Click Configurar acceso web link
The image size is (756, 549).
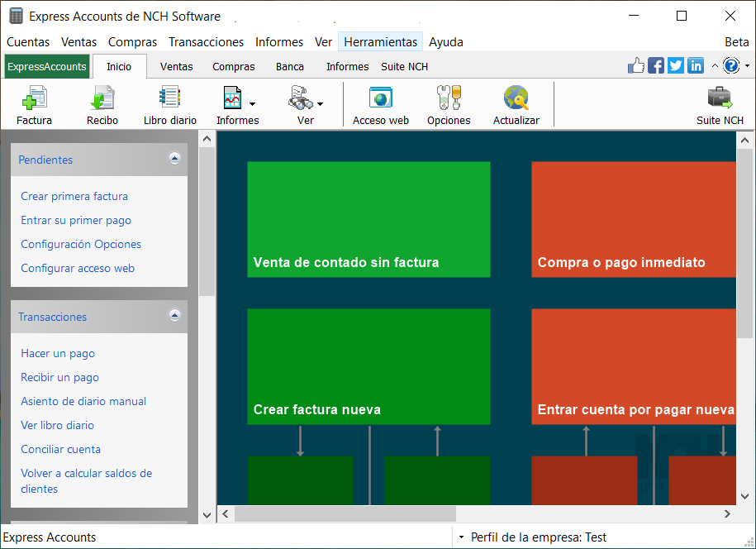click(78, 268)
